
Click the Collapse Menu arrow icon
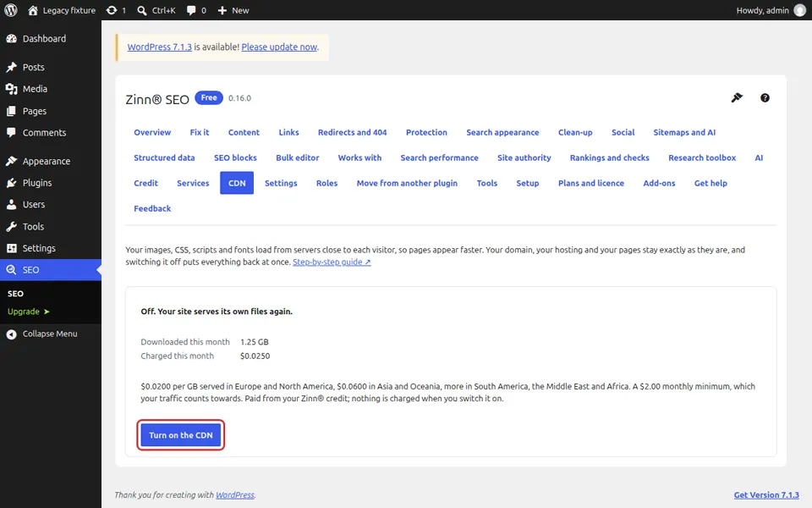pos(11,334)
